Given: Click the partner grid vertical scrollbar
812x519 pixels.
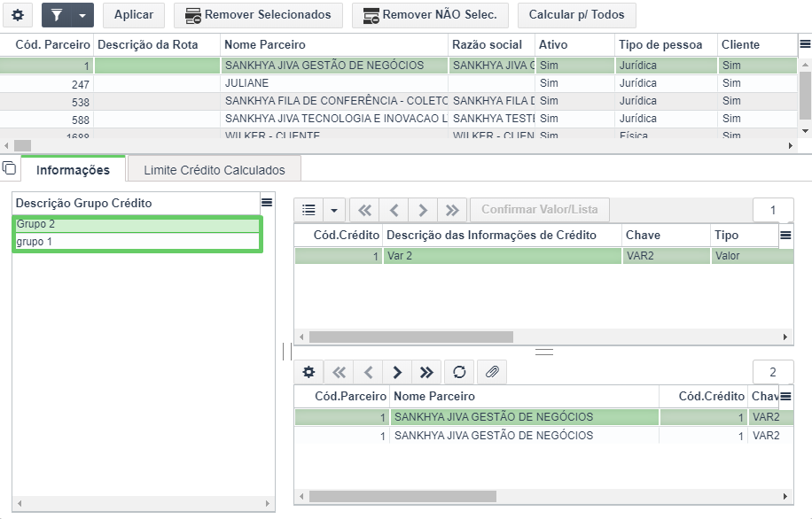Looking at the screenshot, I should (805, 96).
